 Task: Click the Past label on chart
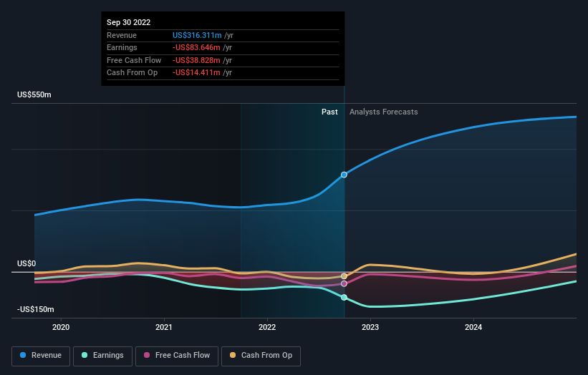tap(329, 112)
